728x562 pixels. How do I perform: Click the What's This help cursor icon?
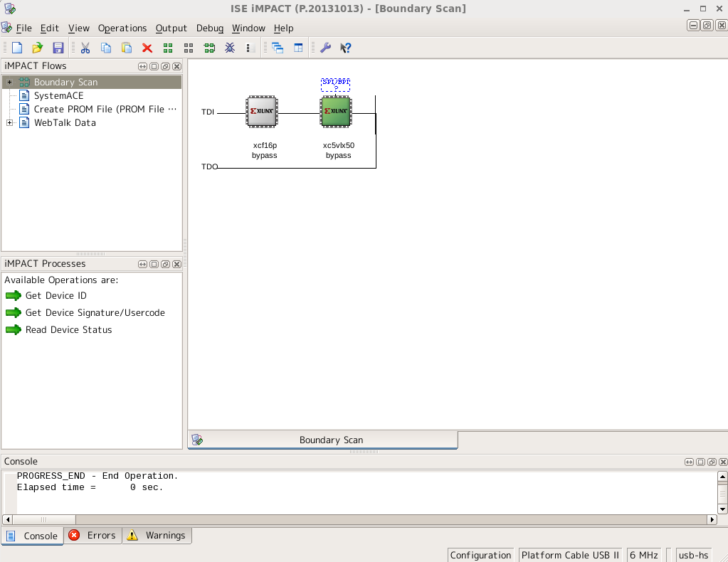point(346,48)
